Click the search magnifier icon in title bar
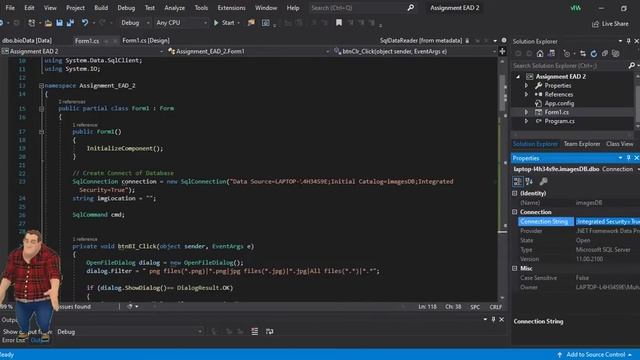640x360 pixels. pos(410,8)
